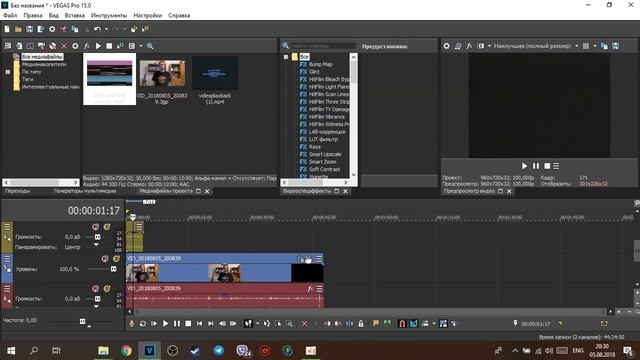Open preview properties gear icon

[447, 46]
